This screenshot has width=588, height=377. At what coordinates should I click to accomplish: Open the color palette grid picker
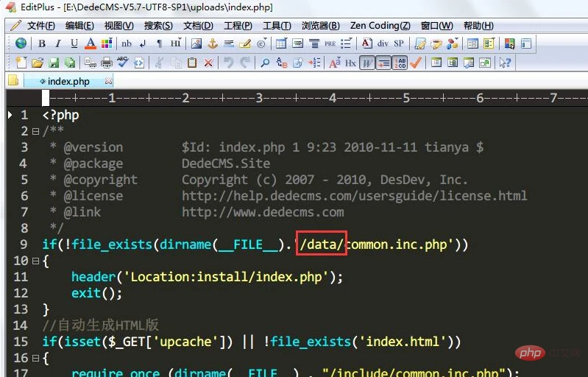point(107,43)
